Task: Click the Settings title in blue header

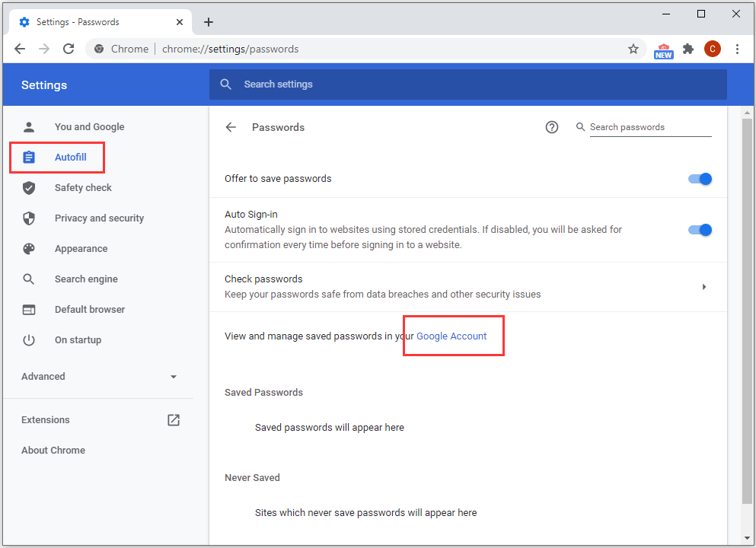Action: pos(44,84)
